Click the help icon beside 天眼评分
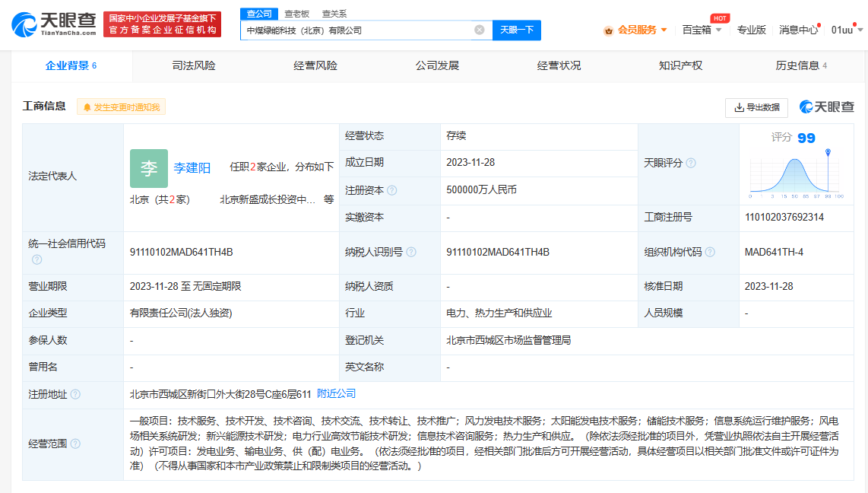This screenshot has height=493, width=868. [x=691, y=163]
